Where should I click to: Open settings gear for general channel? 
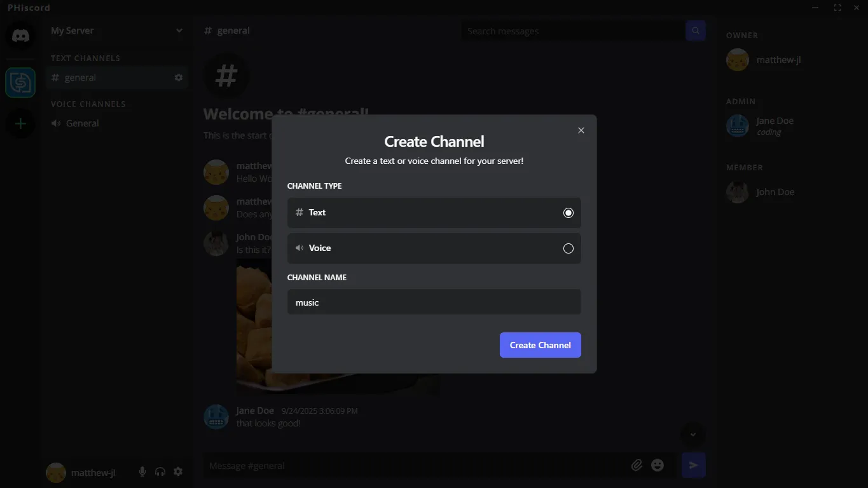tap(179, 78)
